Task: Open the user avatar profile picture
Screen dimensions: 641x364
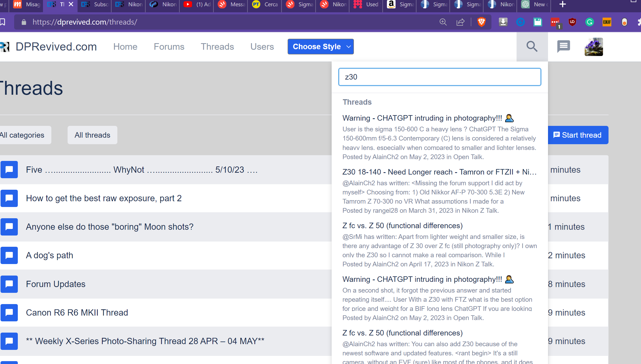Action: click(594, 47)
